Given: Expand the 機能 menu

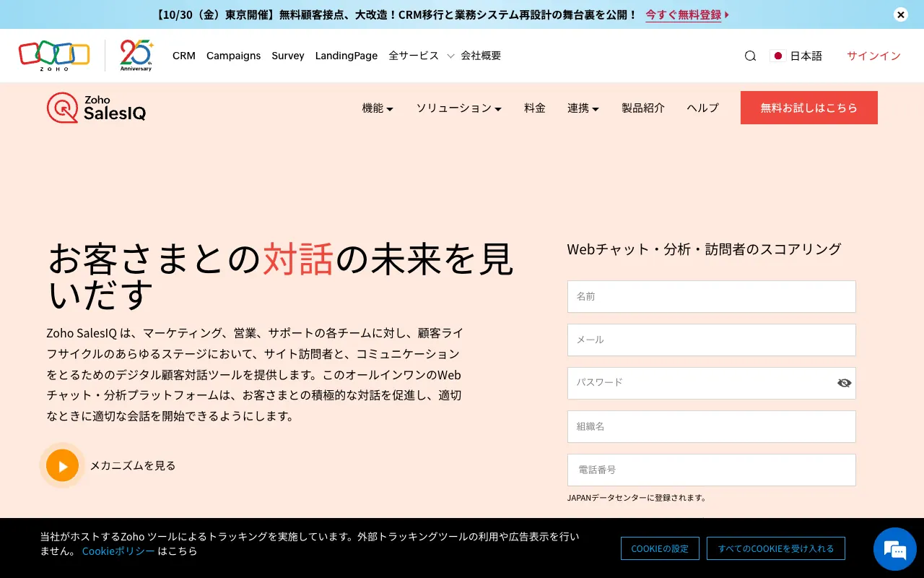Looking at the screenshot, I should [378, 108].
